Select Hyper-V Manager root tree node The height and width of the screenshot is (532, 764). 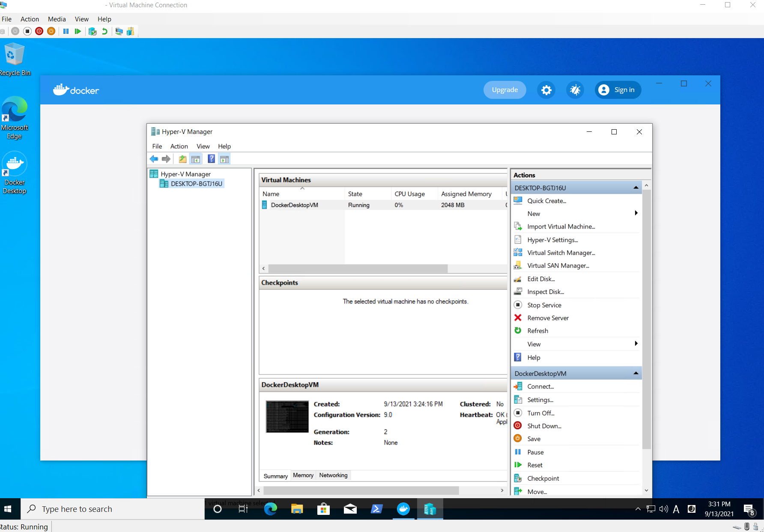(x=185, y=174)
